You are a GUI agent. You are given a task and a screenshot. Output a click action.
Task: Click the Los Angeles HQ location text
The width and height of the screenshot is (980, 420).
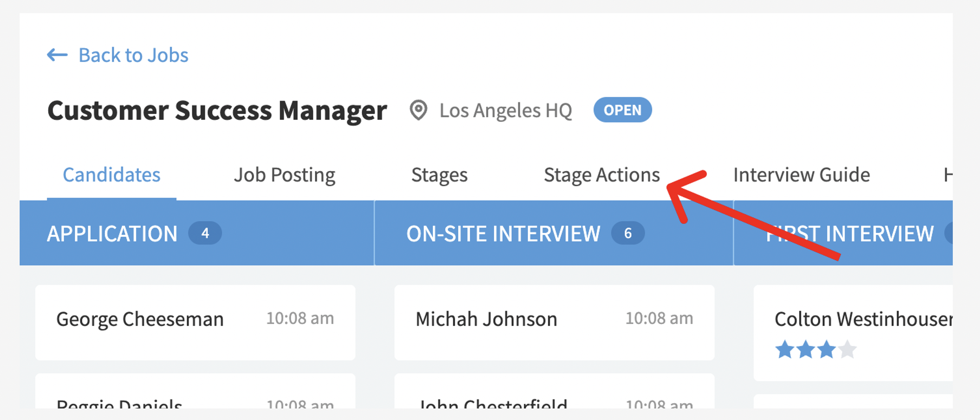point(506,111)
